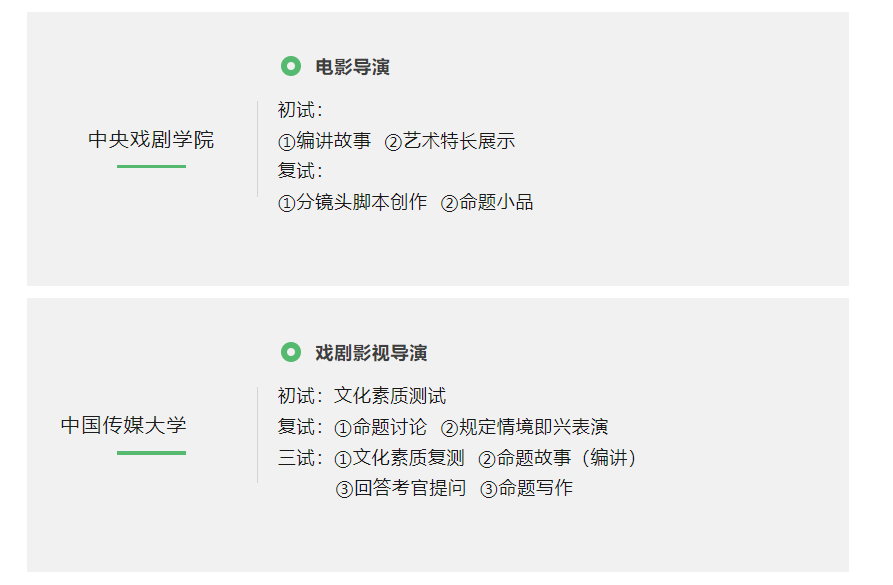
Task: Select the ②艺术特长展示 item
Action: point(450,141)
